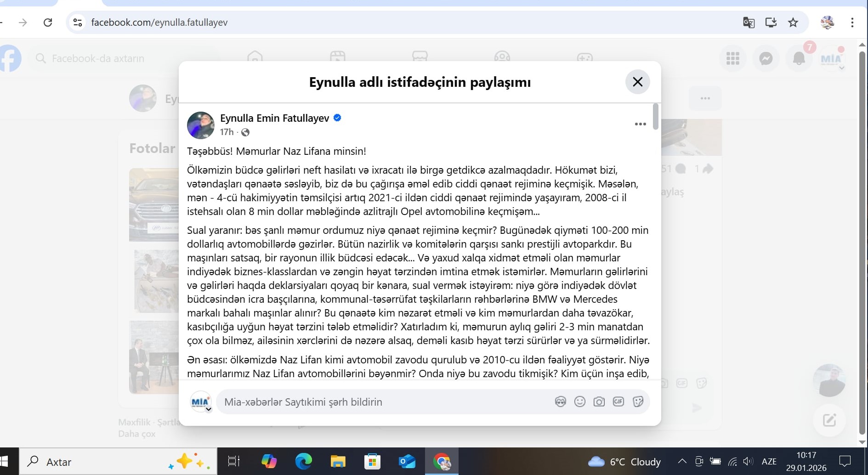Screen dimensions: 868x475
Task: Open the Windows notification center
Action: 845,461
